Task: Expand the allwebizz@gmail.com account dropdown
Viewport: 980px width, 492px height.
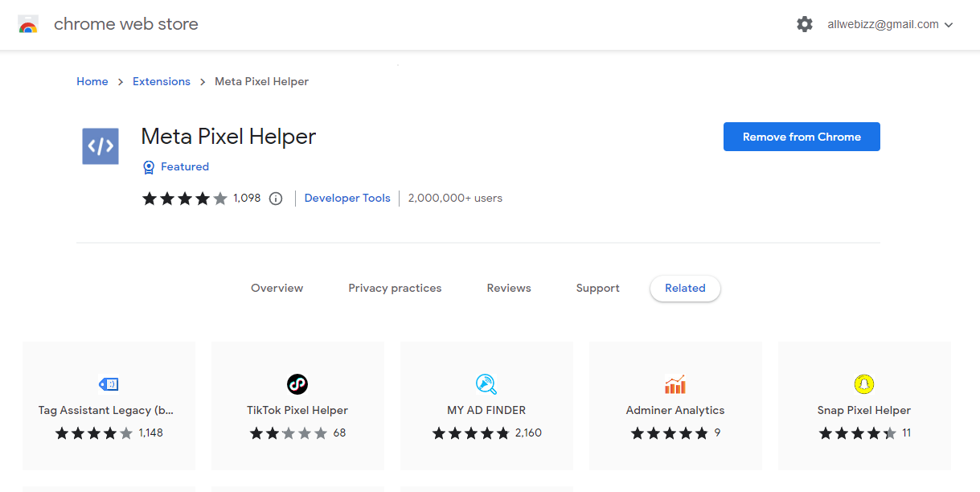Action: pyautogui.click(x=890, y=25)
